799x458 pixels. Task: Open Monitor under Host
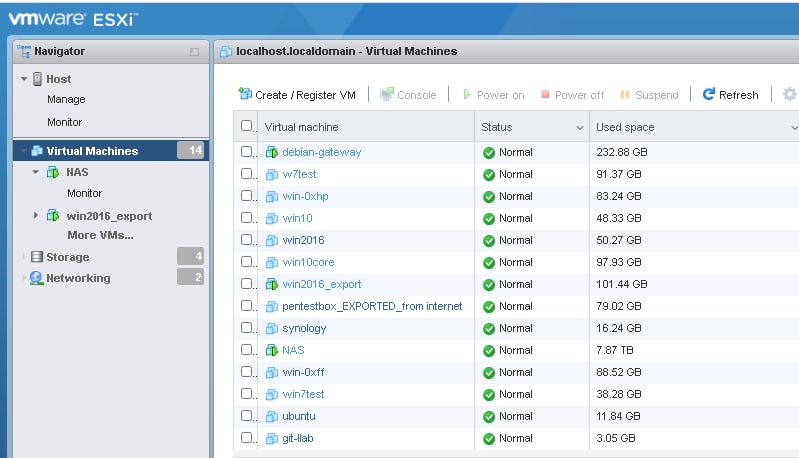[64, 122]
